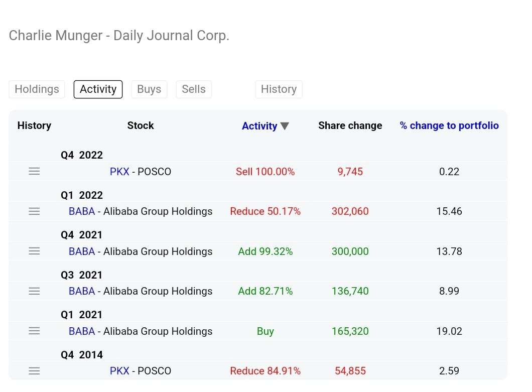Click the Reduce 84.91% activity text
532x392 pixels.
(x=265, y=371)
